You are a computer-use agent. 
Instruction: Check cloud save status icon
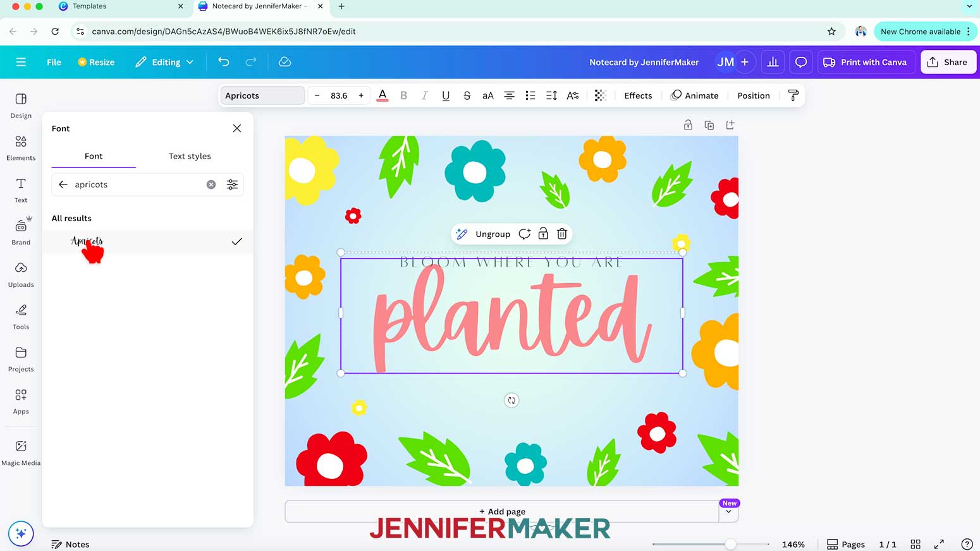point(285,62)
